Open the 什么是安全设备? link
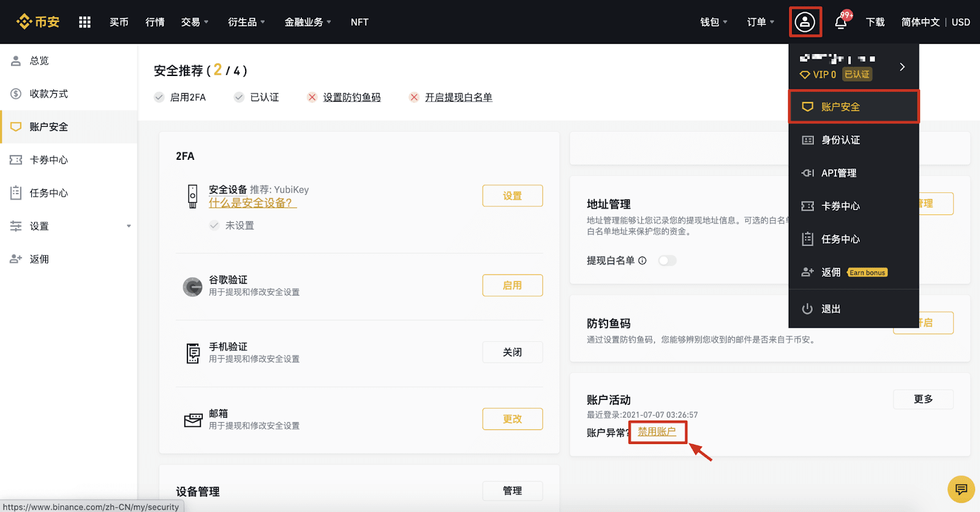 tap(252, 203)
